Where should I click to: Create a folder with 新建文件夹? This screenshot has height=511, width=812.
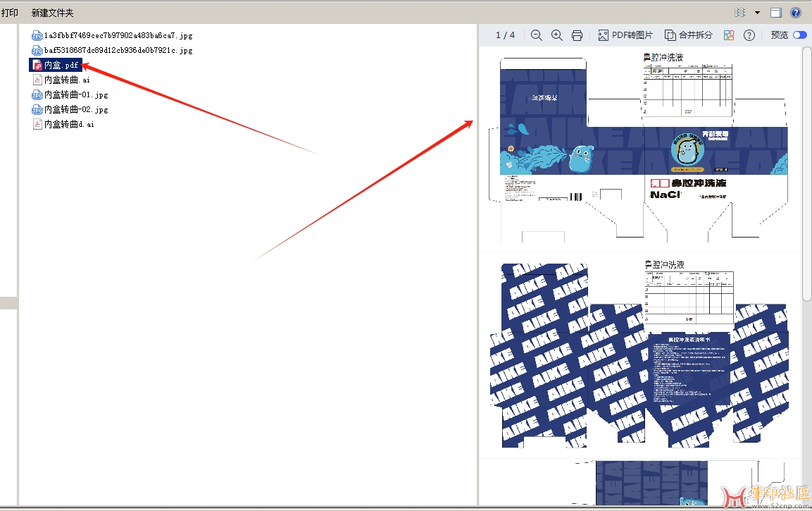click(x=52, y=13)
